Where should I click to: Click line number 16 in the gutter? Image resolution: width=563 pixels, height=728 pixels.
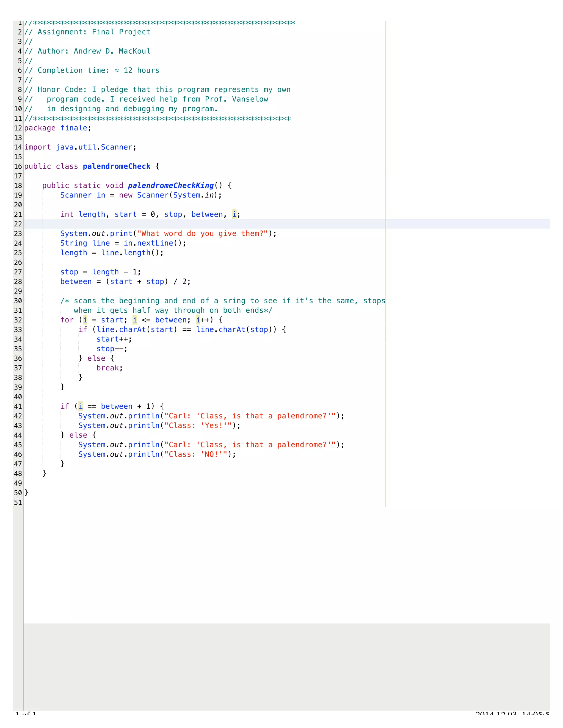[x=18, y=166]
